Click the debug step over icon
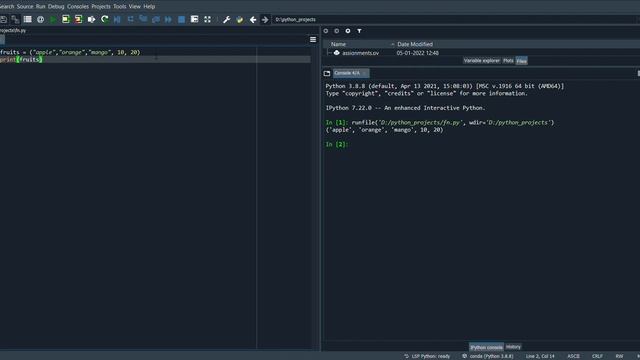The width and height of the screenshot is (640, 360). [130, 19]
